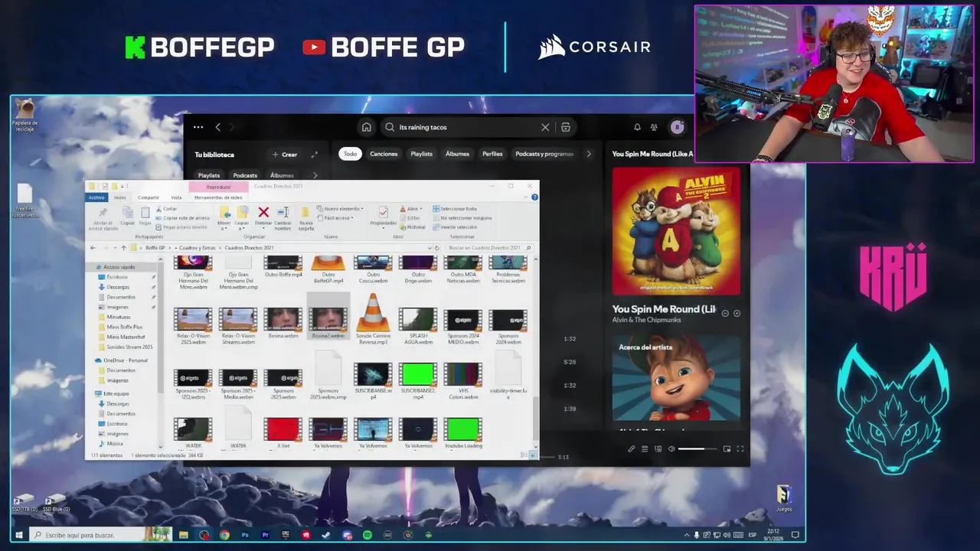The image size is (980, 551).
Task: Click Spotify icon in the taskbar
Action: click(367, 535)
